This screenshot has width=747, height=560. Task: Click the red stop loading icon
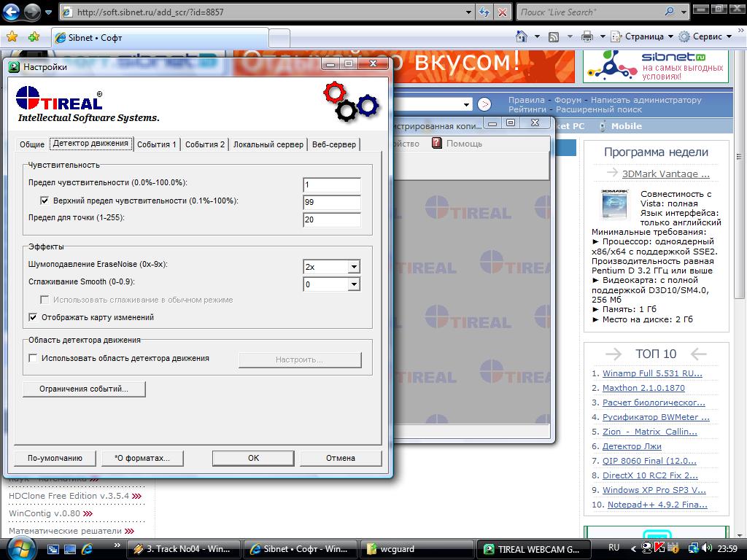click(503, 12)
